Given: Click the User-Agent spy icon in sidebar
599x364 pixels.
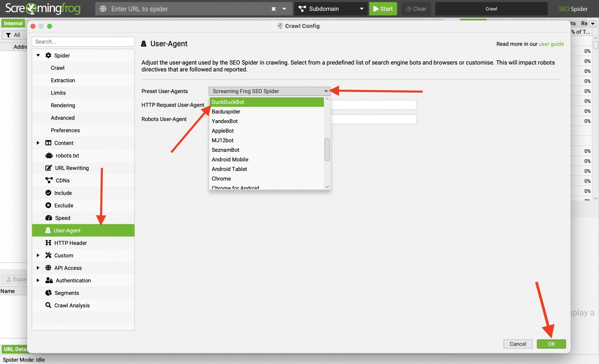Looking at the screenshot, I should coord(48,230).
